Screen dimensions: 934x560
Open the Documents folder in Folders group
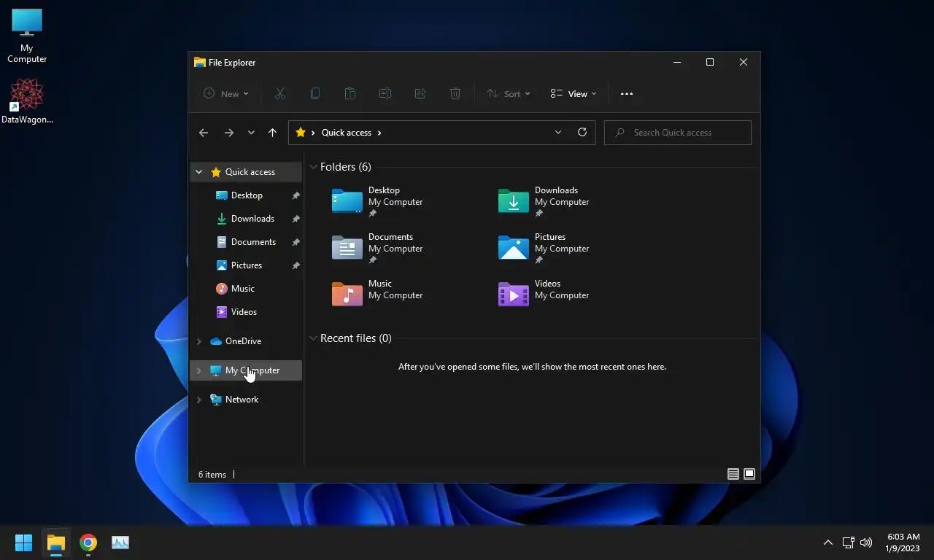click(379, 248)
